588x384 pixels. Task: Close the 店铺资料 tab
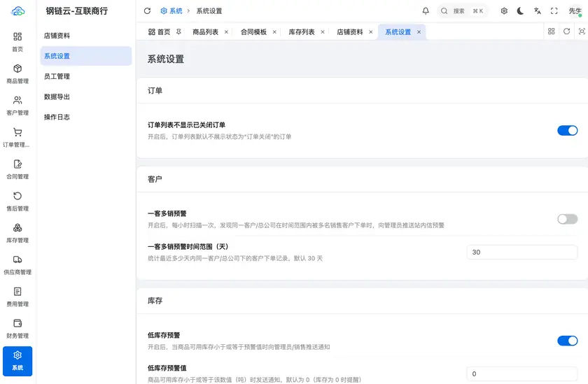[x=371, y=32]
